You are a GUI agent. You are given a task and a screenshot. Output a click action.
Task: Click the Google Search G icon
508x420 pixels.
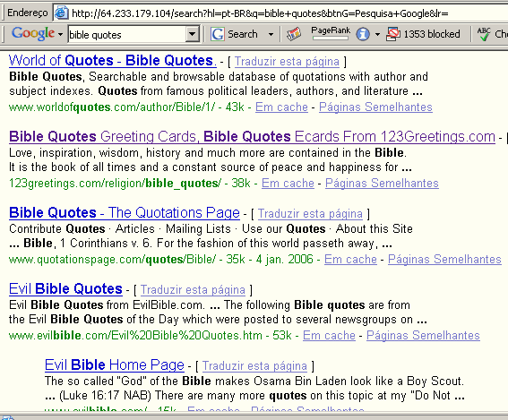point(218,34)
